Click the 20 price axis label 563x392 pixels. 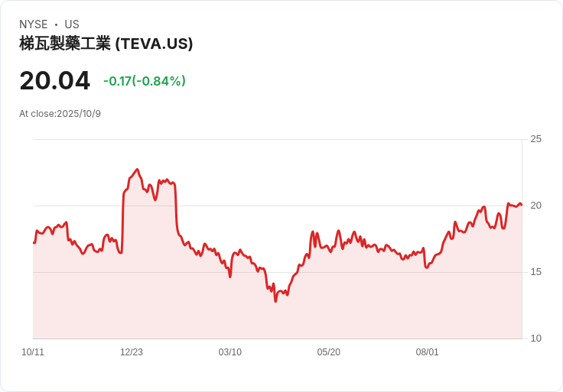click(535, 206)
